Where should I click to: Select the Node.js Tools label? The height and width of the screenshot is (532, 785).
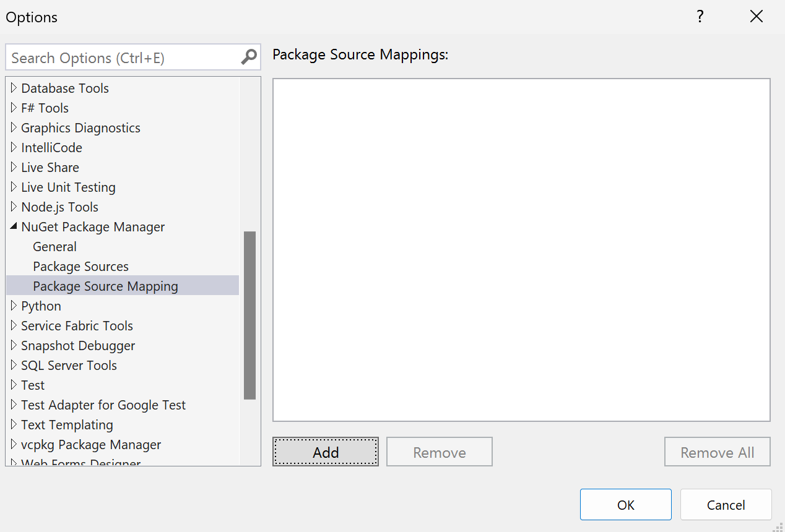point(59,207)
